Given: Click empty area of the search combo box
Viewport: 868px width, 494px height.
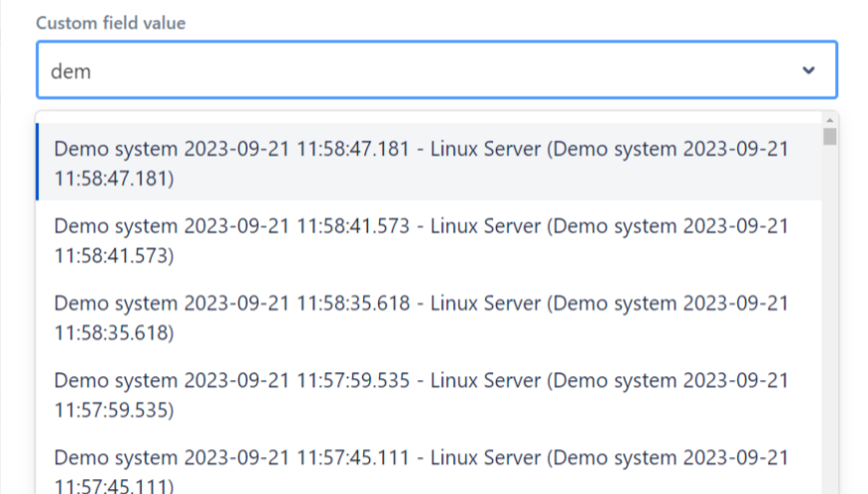Looking at the screenshot, I should coord(449,71).
